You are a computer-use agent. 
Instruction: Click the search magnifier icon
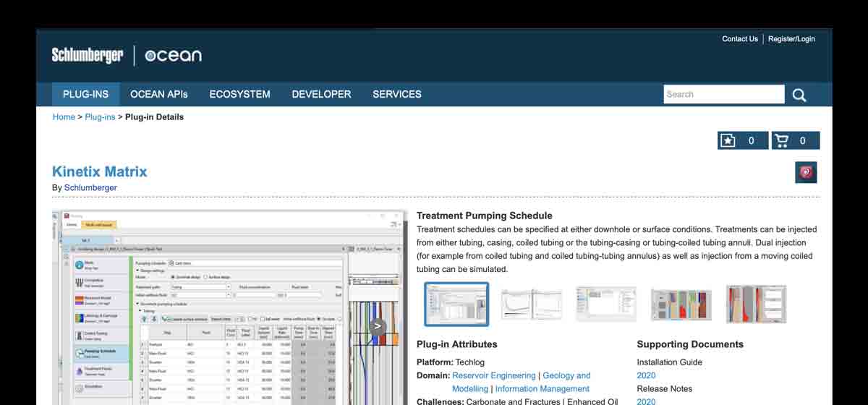[799, 95]
